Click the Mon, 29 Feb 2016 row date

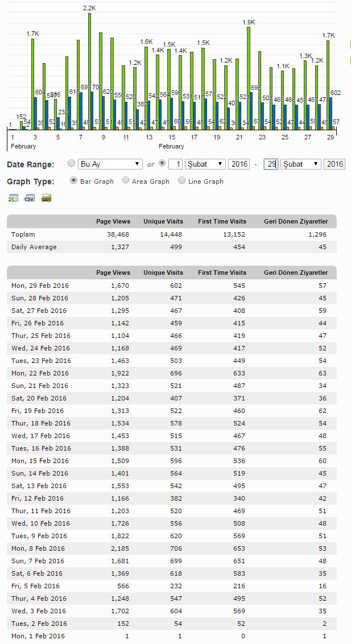tap(40, 286)
